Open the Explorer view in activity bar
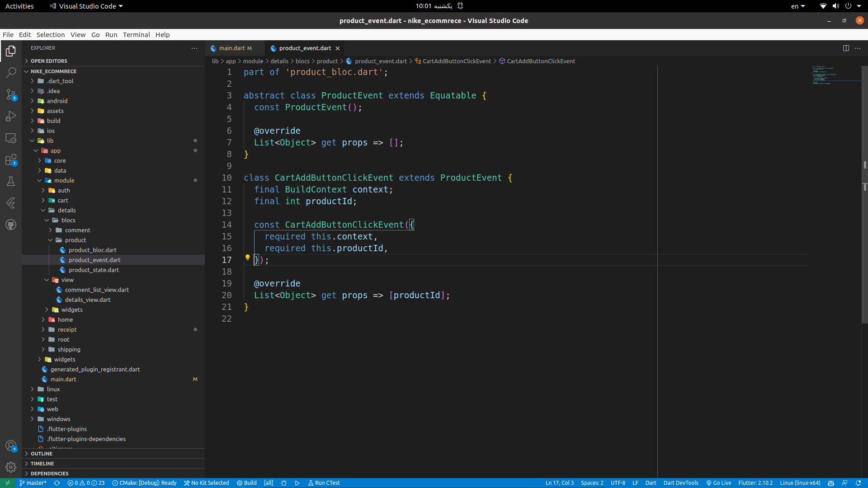Viewport: 868px width, 488px height. 11,51
